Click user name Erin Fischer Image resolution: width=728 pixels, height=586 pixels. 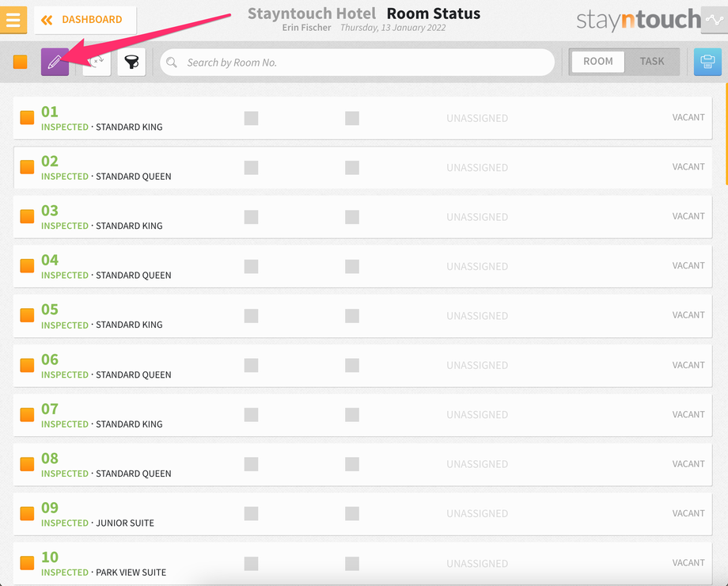306,28
